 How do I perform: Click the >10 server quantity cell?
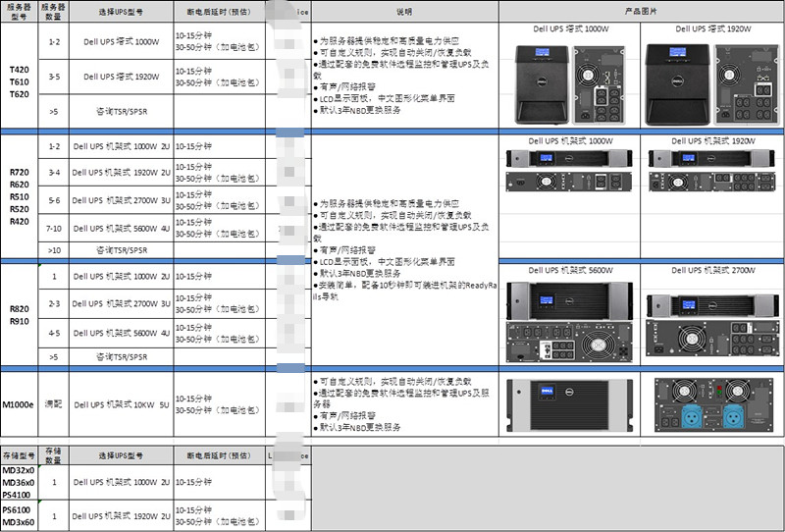click(54, 250)
